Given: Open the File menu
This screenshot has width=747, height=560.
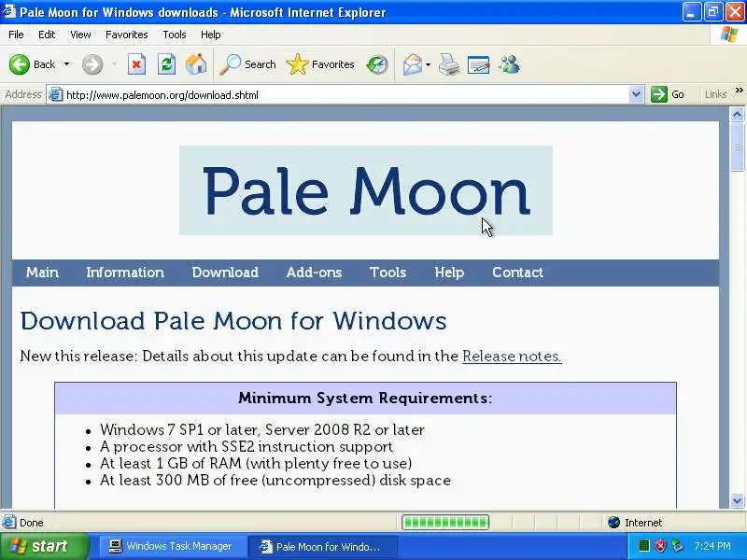Looking at the screenshot, I should point(16,35).
